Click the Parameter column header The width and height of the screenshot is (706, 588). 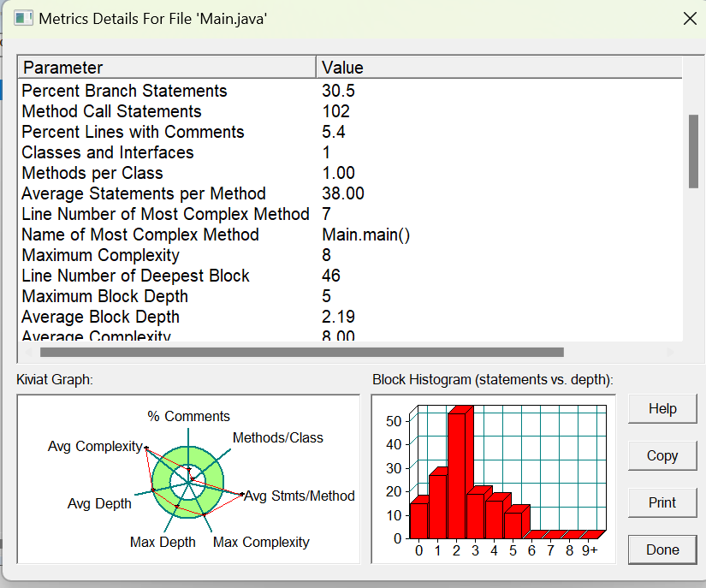tap(167, 68)
